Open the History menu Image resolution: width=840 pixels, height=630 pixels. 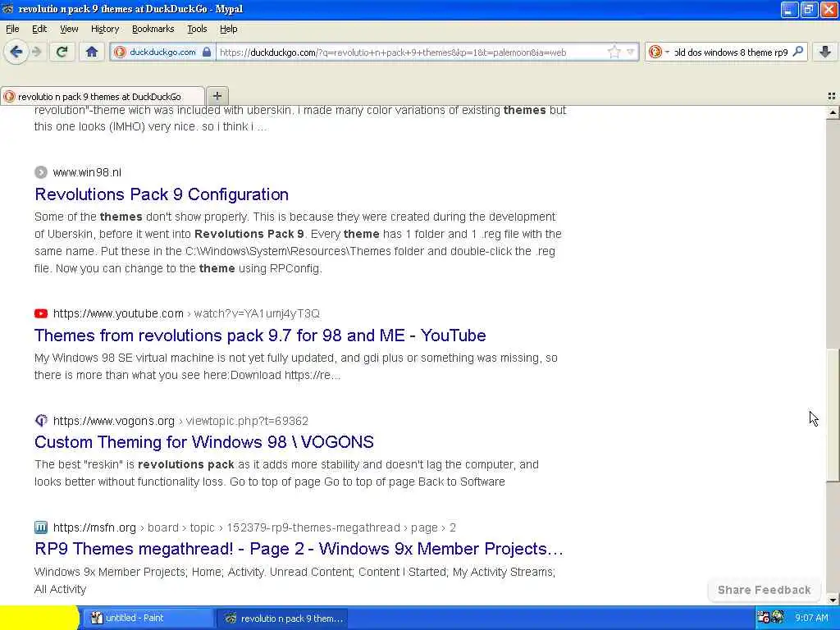pos(105,29)
